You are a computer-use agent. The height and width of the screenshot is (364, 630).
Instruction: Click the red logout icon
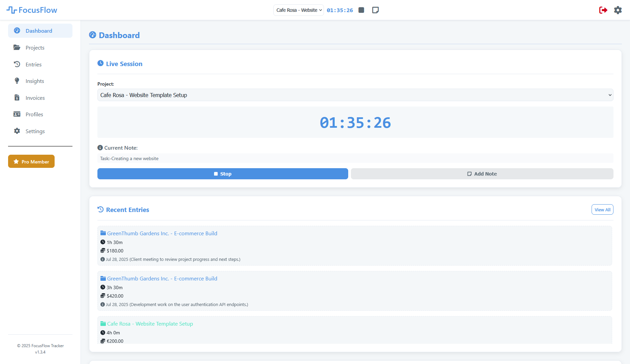click(603, 10)
